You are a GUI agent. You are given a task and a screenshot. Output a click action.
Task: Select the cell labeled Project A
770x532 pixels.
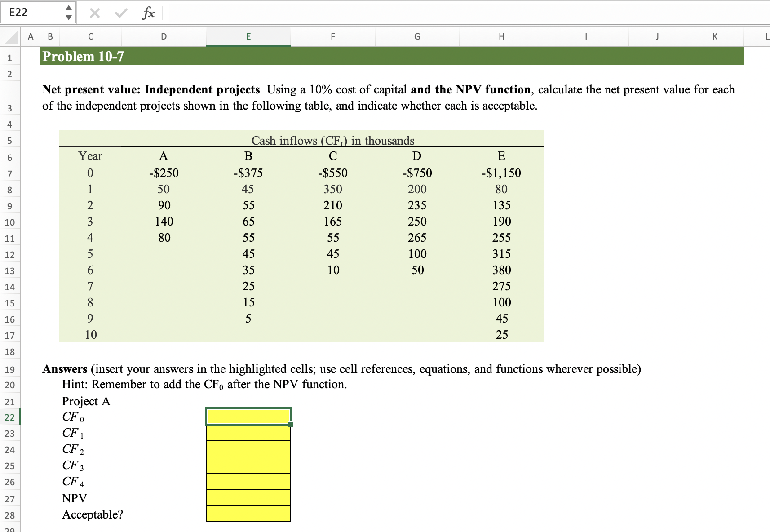pyautogui.click(x=86, y=401)
